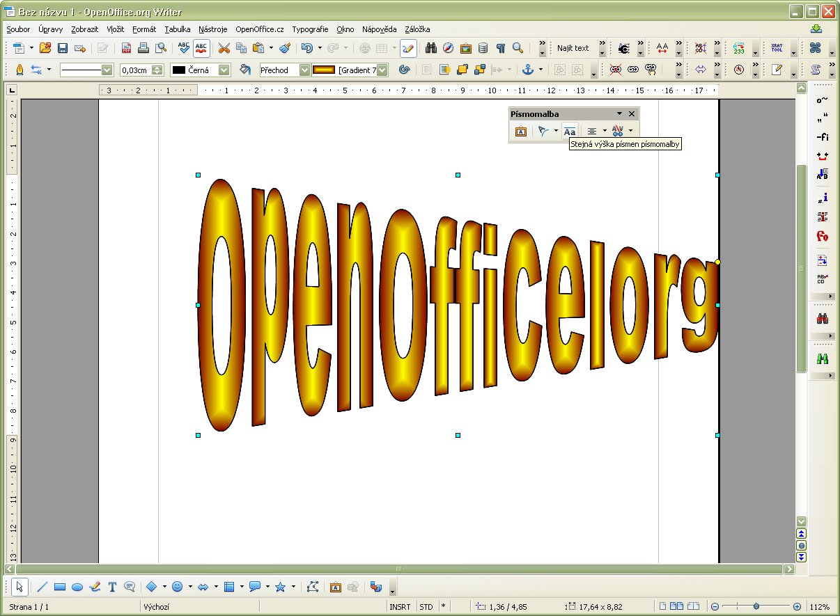Open Fontwork alignment options

[591, 131]
